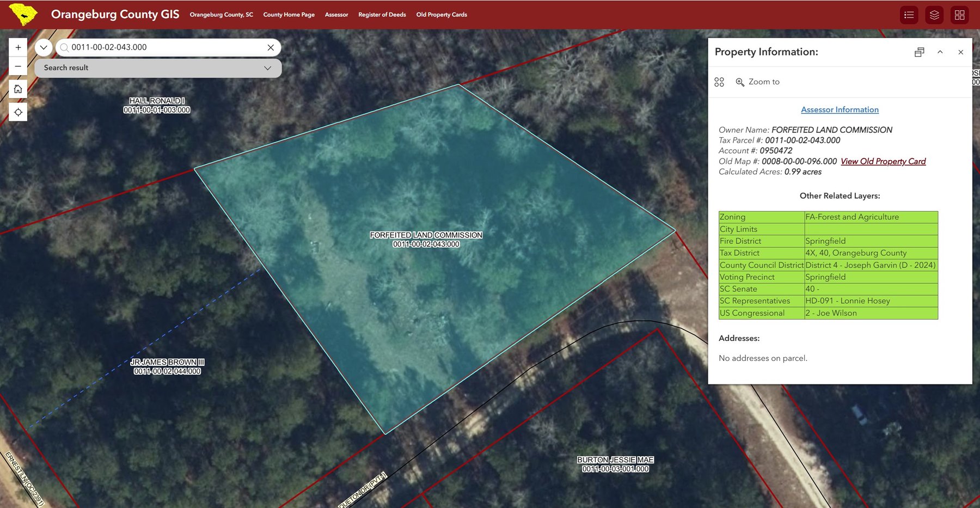
Task: Open the search options chevron
Action: 43,47
